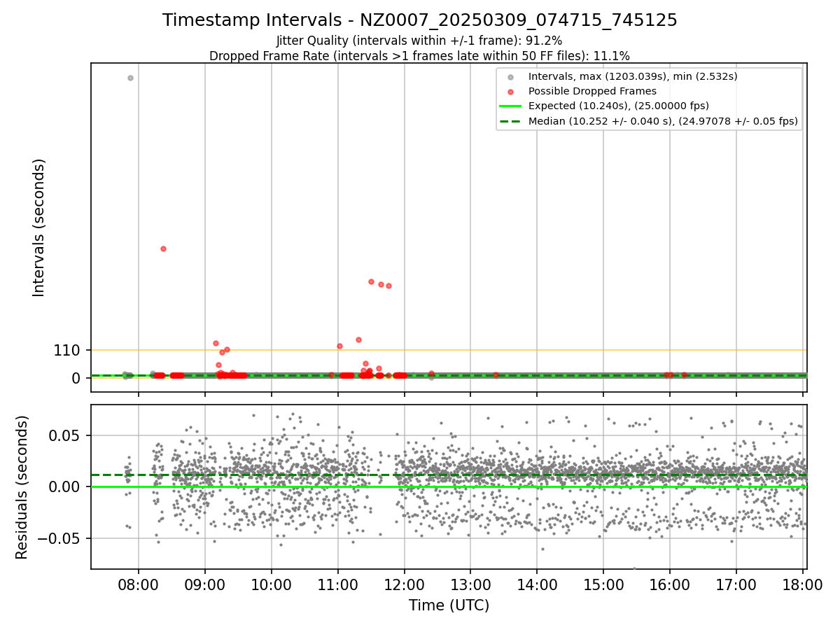Click the grey max-interval outlier point near 08:00
Screen dimensions: 840x630
pyautogui.click(x=130, y=78)
